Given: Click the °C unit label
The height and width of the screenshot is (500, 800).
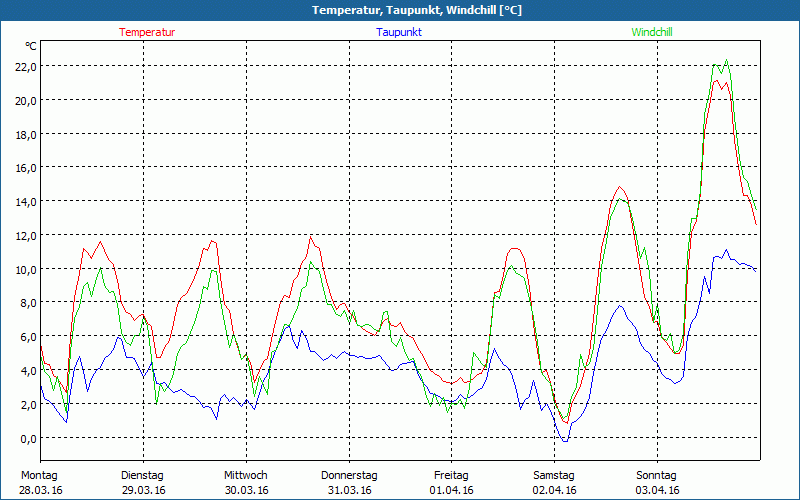Looking at the screenshot, I should (x=31, y=46).
